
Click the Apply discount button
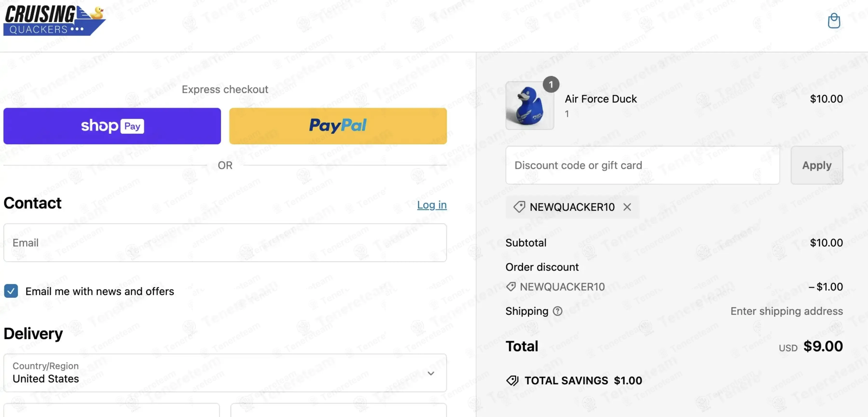pos(817,165)
